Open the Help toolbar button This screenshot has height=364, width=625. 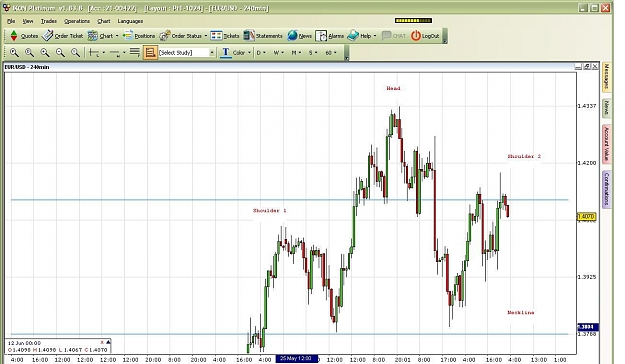coord(359,36)
